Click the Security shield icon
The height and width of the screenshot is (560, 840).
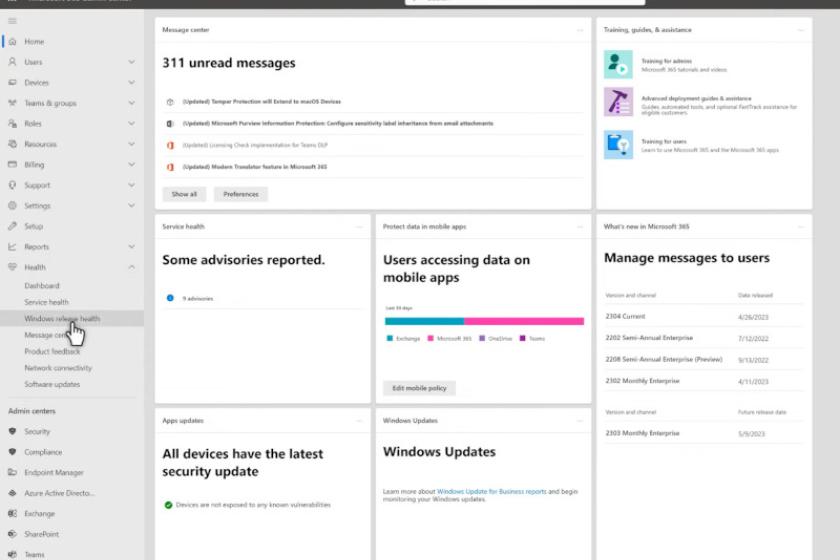click(12, 431)
